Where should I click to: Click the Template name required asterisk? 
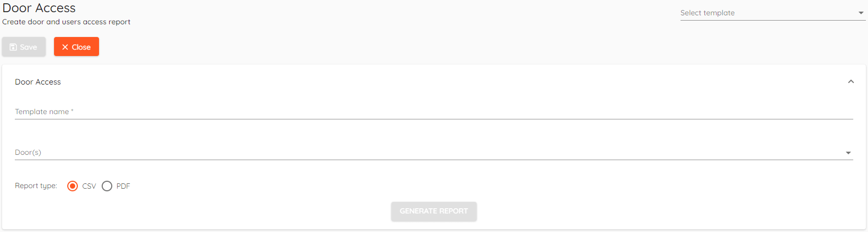(72, 111)
